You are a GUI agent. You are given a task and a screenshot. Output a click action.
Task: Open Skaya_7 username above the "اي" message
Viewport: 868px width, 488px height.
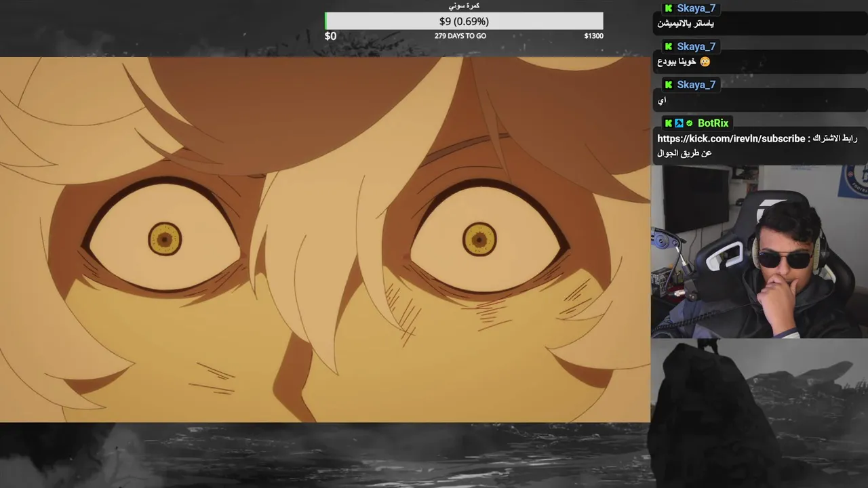pos(696,85)
